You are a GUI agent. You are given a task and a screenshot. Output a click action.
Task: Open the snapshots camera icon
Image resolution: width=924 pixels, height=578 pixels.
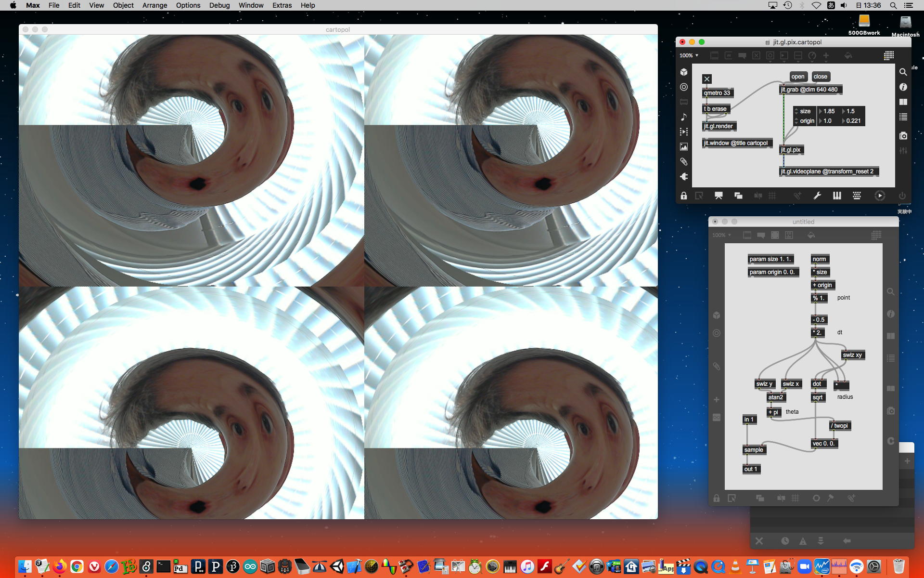point(903,136)
